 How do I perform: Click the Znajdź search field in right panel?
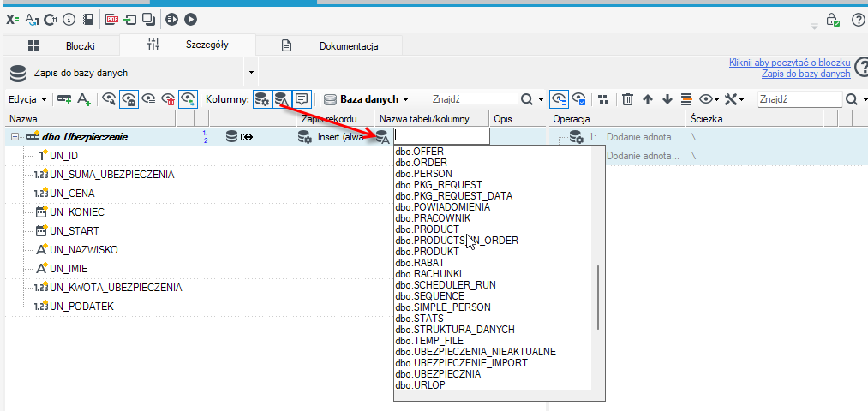pyautogui.click(x=800, y=99)
